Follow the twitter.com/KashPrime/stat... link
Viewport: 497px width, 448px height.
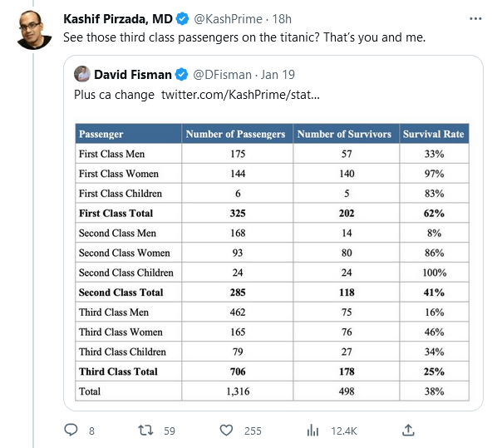tap(240, 95)
